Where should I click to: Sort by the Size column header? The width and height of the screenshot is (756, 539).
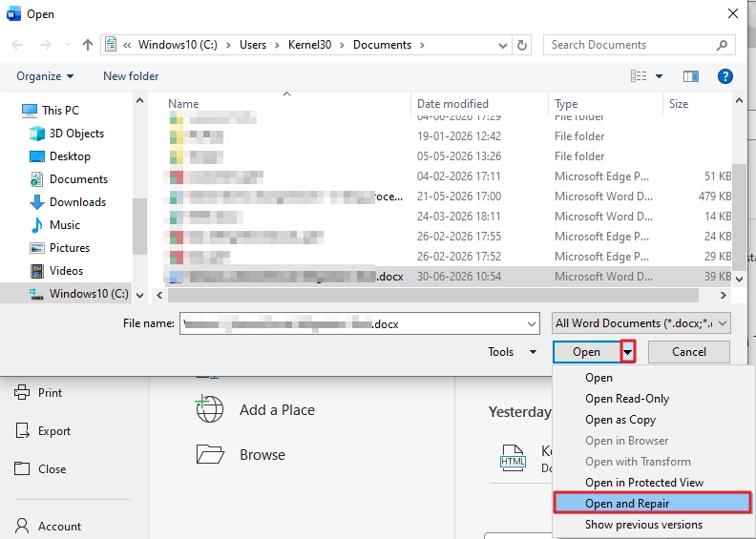(679, 104)
